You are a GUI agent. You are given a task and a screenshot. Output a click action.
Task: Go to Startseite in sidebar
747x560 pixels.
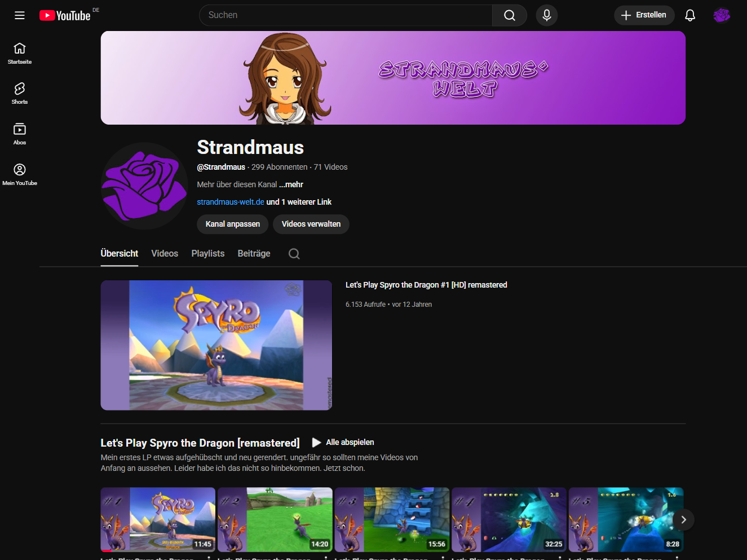pos(20,53)
